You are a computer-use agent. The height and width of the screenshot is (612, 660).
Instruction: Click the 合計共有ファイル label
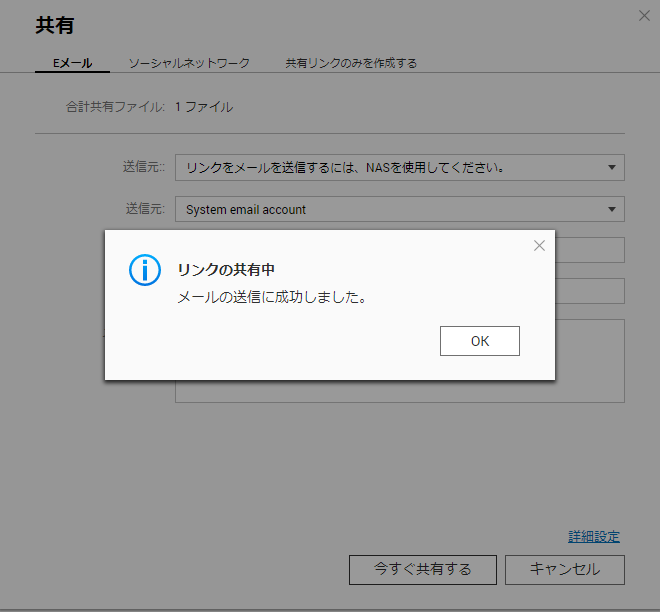click(115, 107)
